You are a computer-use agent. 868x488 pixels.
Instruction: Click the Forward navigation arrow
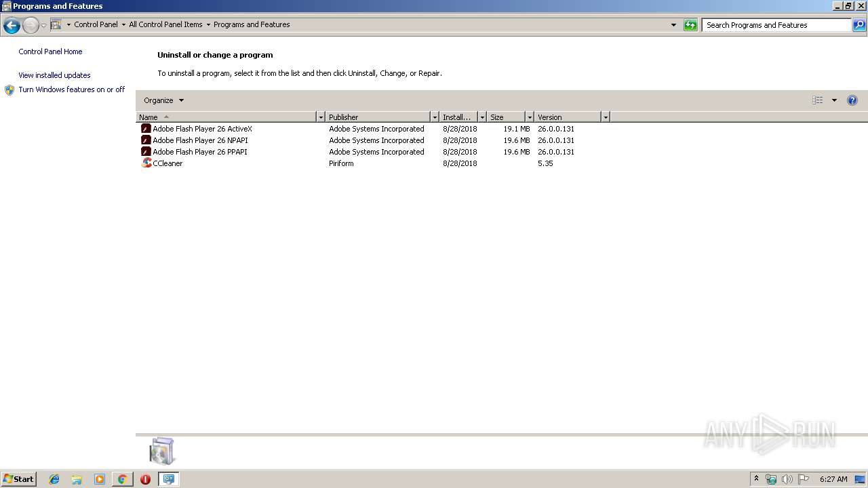(x=31, y=26)
